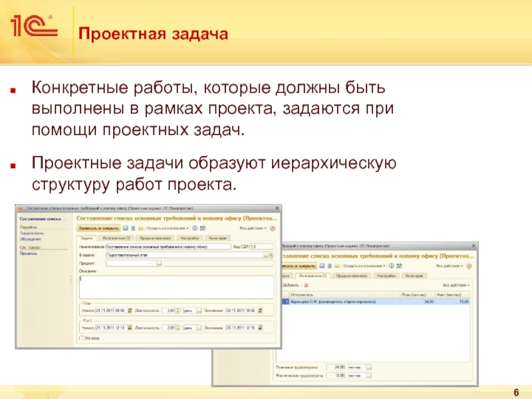Click ellipsis button of Предмет field
Viewport: 532px width, 399px height.
pos(159,263)
